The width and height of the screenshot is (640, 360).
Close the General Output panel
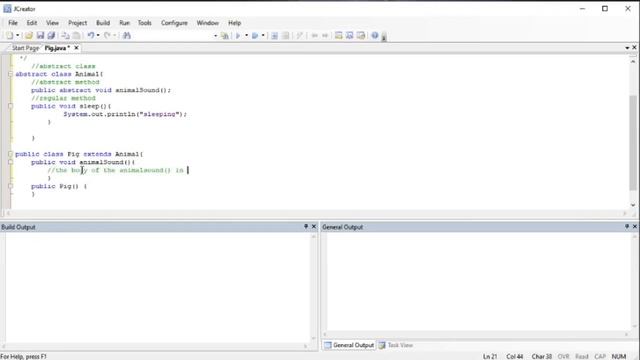pyautogui.click(x=635, y=227)
